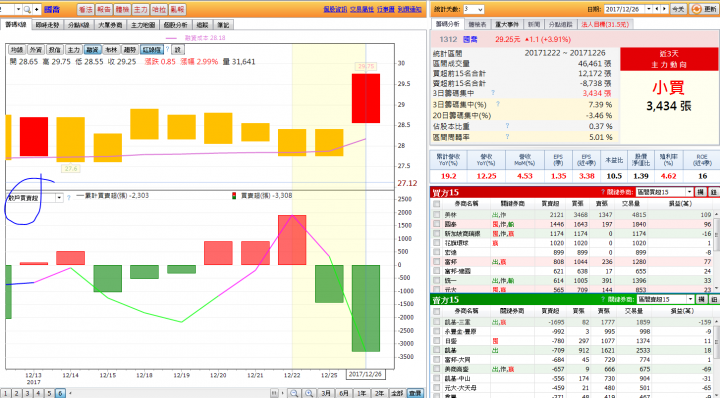Open the 重大事件 tab in right panel
The image size is (720, 398).
pos(506,24)
